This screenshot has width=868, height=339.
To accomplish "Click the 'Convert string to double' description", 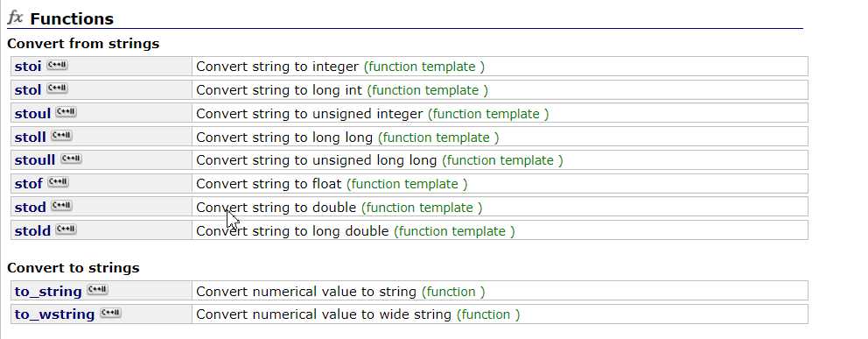I will [276, 207].
